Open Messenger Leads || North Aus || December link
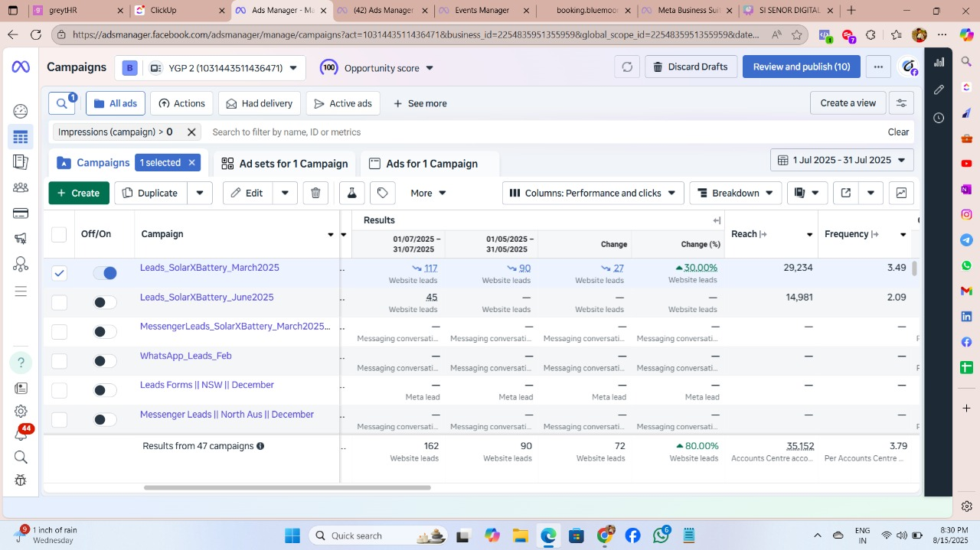Viewport: 980px width, 550px height. [227, 415]
